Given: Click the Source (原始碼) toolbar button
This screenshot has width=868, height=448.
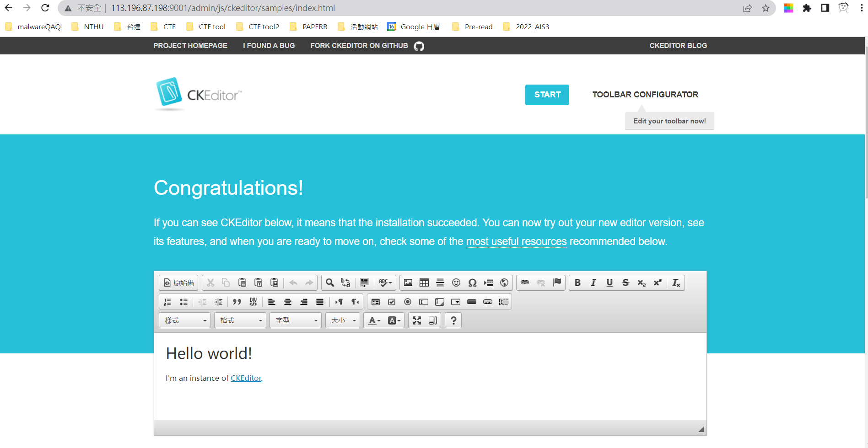Looking at the screenshot, I should 178,283.
